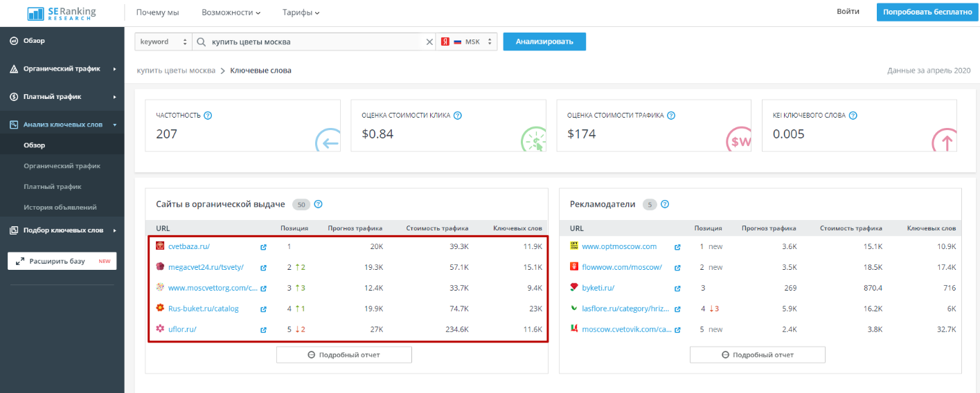Click the search magnifier icon in keyword field
This screenshot has height=393, width=980.
202,42
